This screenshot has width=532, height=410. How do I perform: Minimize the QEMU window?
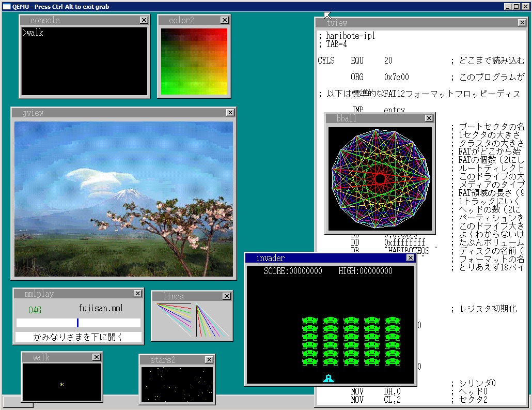[x=508, y=6]
